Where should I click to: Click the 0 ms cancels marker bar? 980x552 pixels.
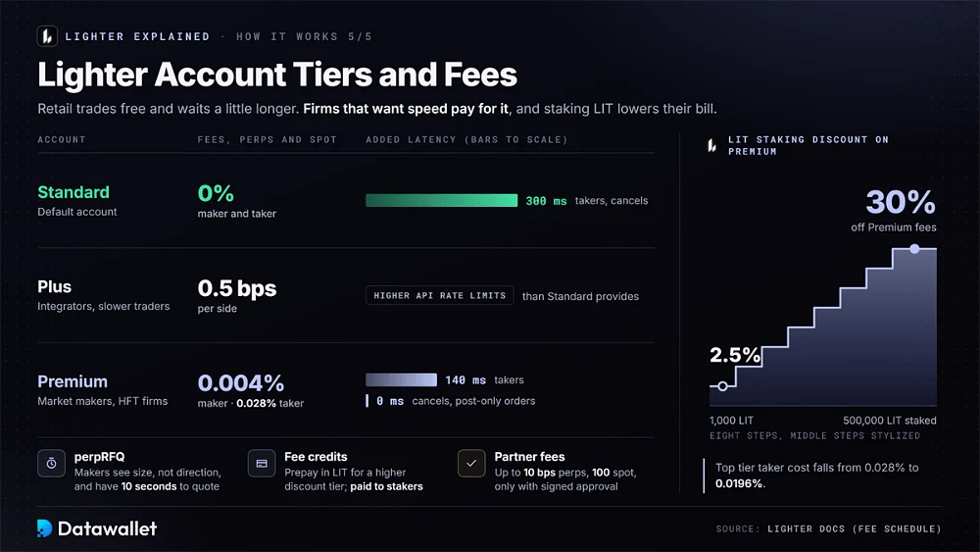tap(367, 401)
